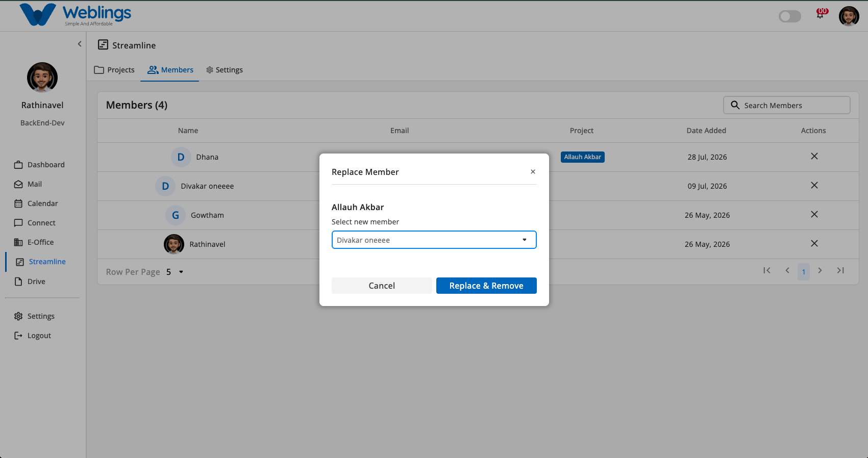Remove member Gowtham with the X
The height and width of the screenshot is (458, 868).
[x=814, y=214]
